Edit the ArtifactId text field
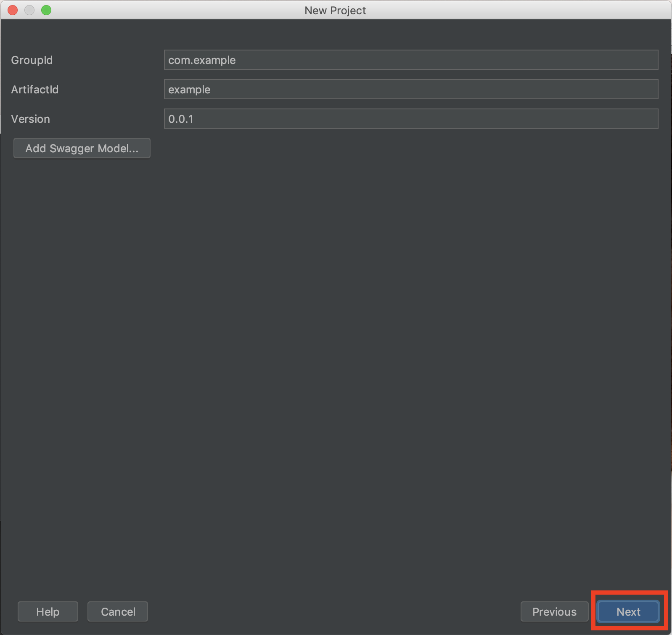The height and width of the screenshot is (635, 672). click(x=411, y=89)
